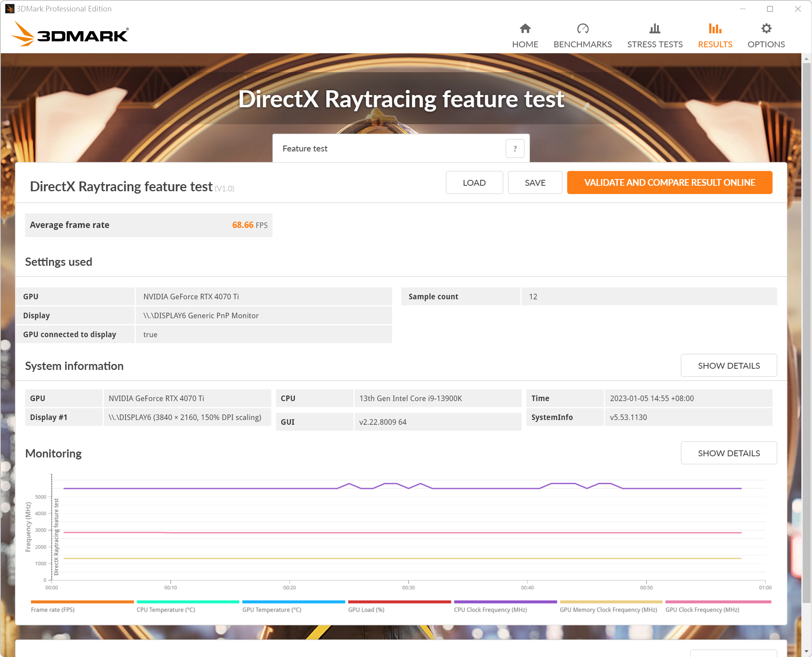
Task: Toggle GPU Clock Frequency legend item
Action: coord(718,607)
